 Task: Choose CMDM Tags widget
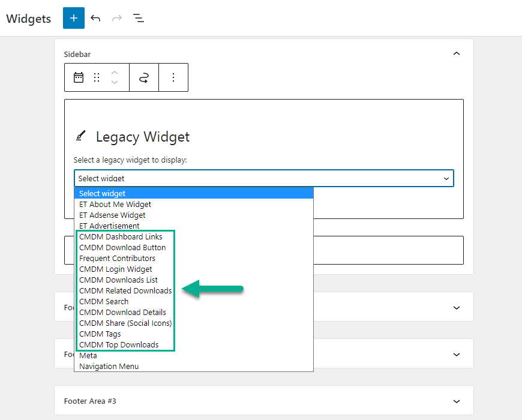pyautogui.click(x=194, y=334)
